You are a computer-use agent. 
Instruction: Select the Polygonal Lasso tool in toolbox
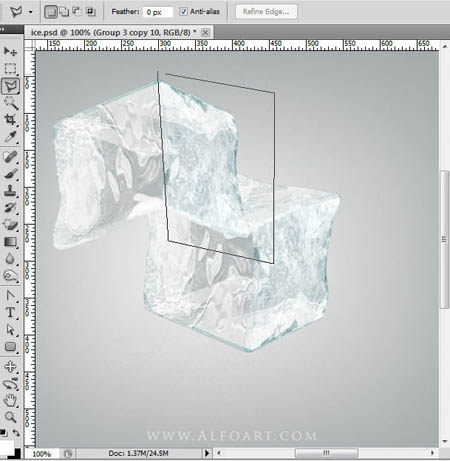coord(10,86)
